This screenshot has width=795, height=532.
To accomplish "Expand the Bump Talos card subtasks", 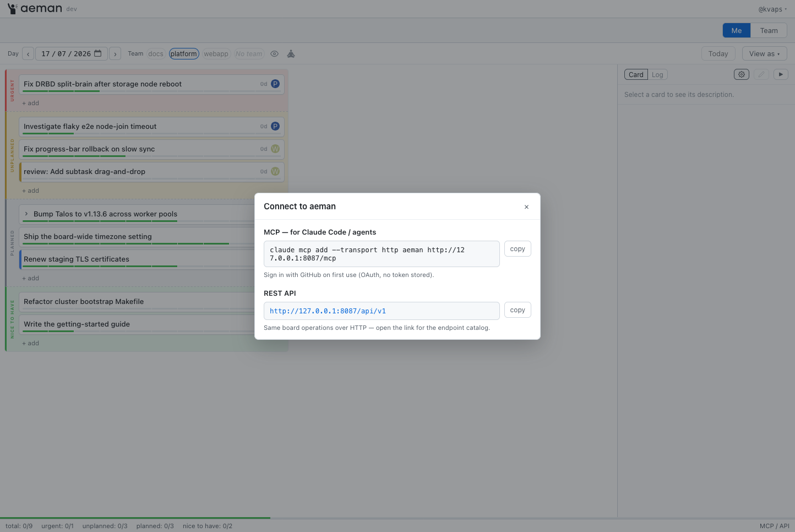I will click(26, 214).
